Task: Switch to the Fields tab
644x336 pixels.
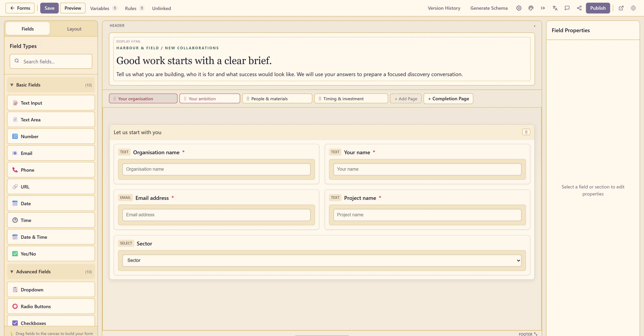Action: click(28, 29)
